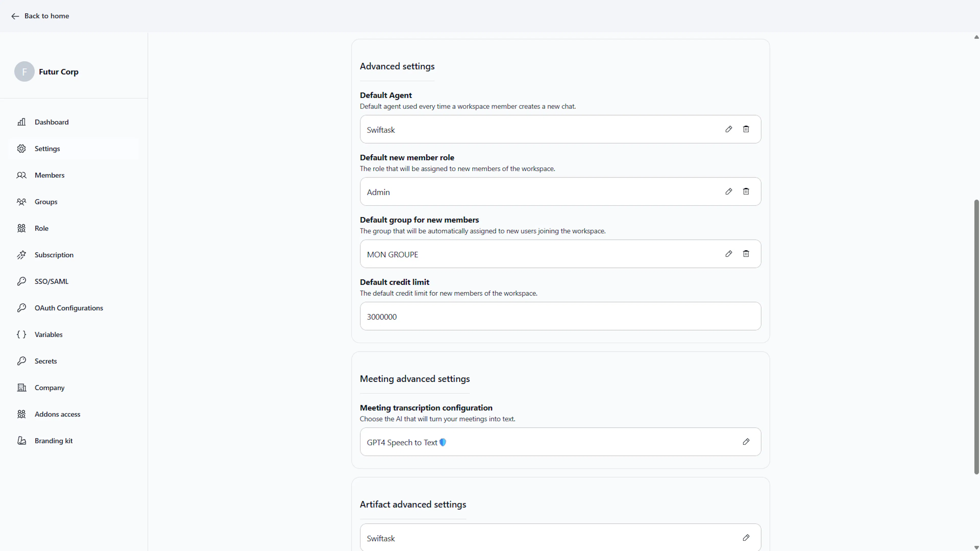Click the Default credit limit input field
This screenshot has width=980, height=551.
[560, 317]
